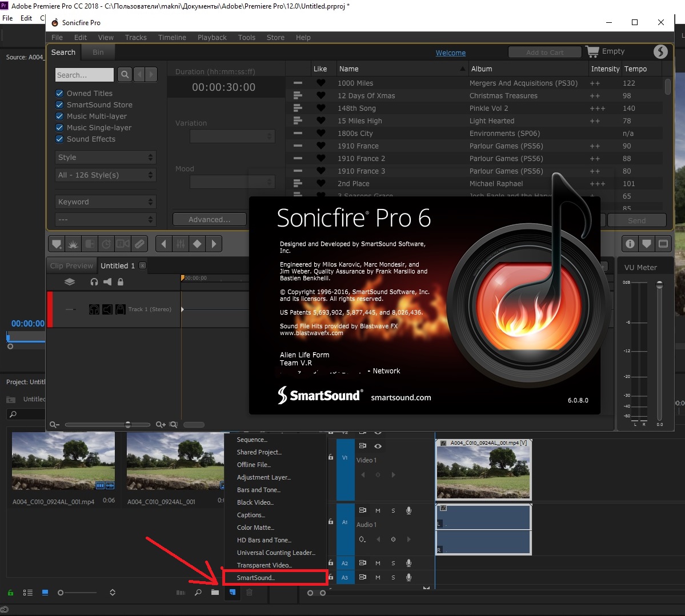Viewport: 685px width, 616px height.
Task: Click the Sonicfire timeline zoom slider handle
Action: pyautogui.click(x=127, y=424)
